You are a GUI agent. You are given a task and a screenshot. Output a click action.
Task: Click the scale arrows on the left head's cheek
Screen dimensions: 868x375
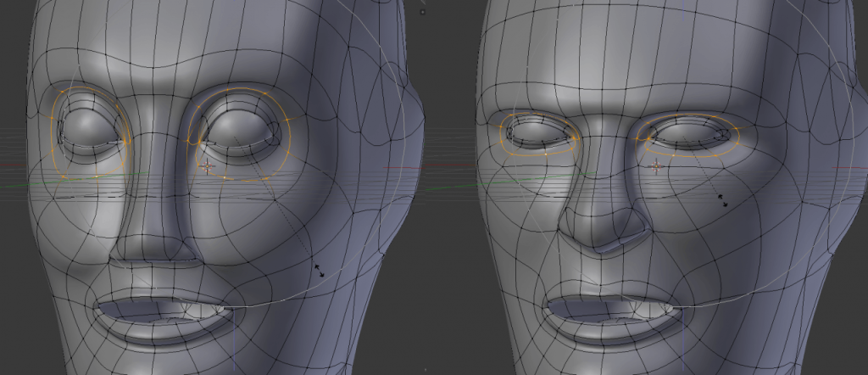point(319,269)
